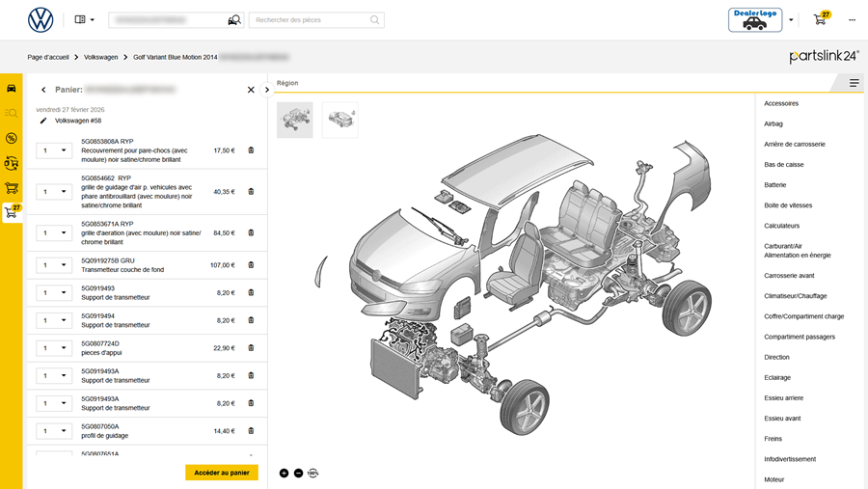The width and height of the screenshot is (868, 489).
Task: Delete the 5G0853808A RYP item with trash icon
Action: 251,150
